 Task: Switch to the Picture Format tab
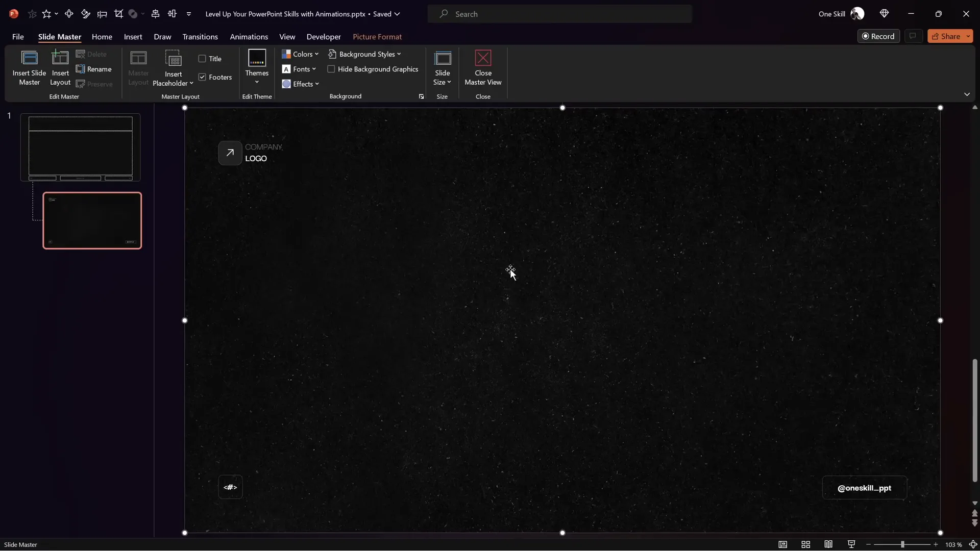[377, 36]
